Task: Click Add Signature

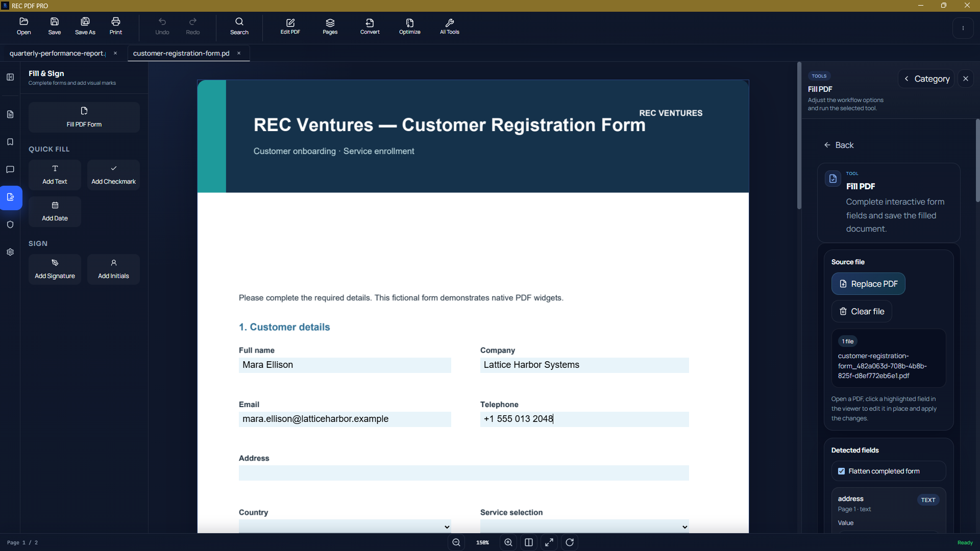Action: pos(55,269)
